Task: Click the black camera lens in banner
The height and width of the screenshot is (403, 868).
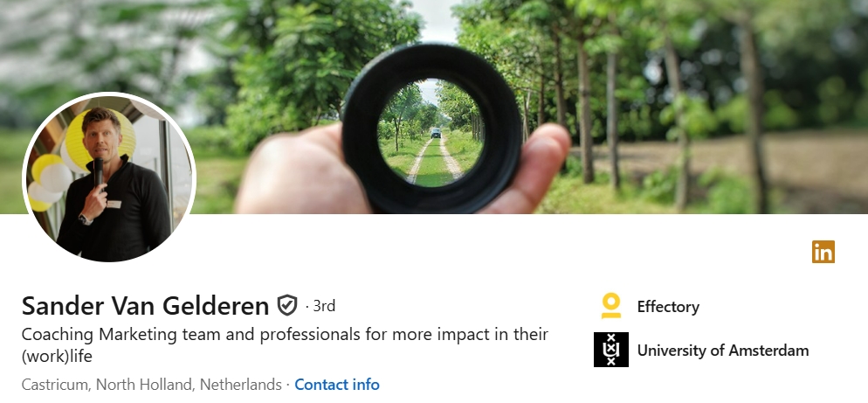Action: tap(431, 129)
